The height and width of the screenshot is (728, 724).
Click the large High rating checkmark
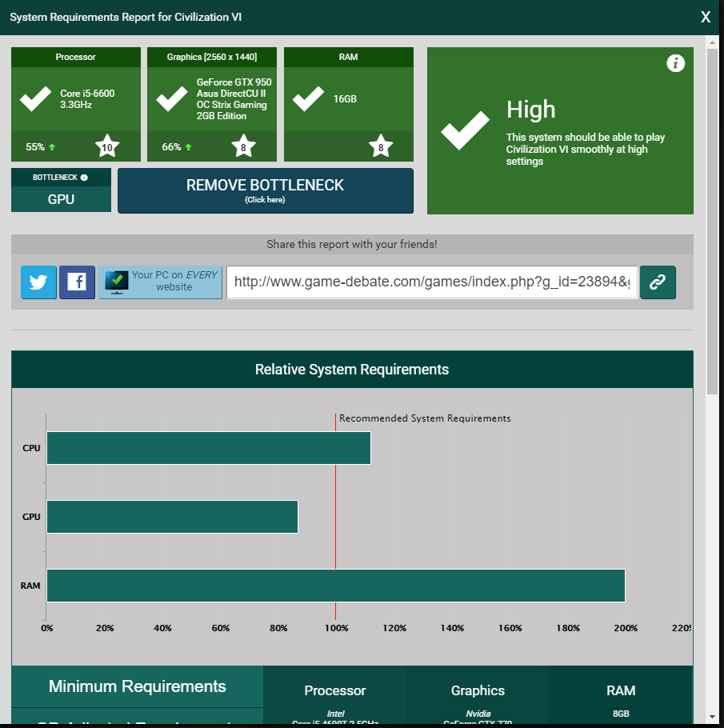click(x=465, y=130)
